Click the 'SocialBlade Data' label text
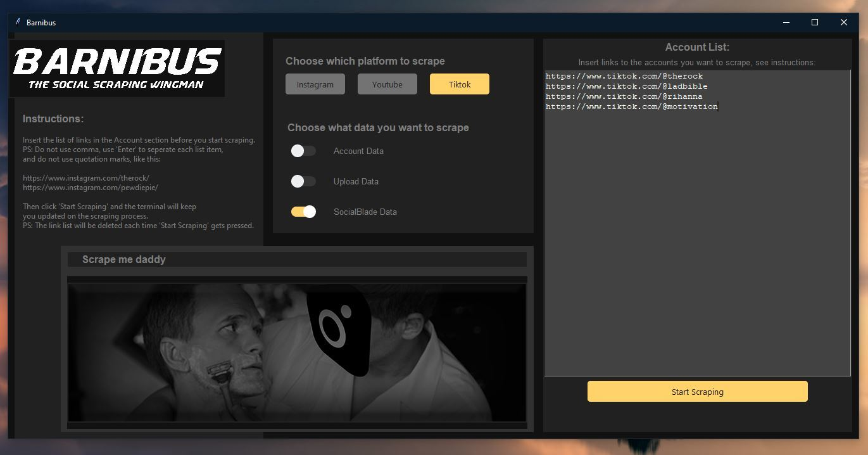Image resolution: width=868 pixels, height=455 pixels. pyautogui.click(x=365, y=212)
